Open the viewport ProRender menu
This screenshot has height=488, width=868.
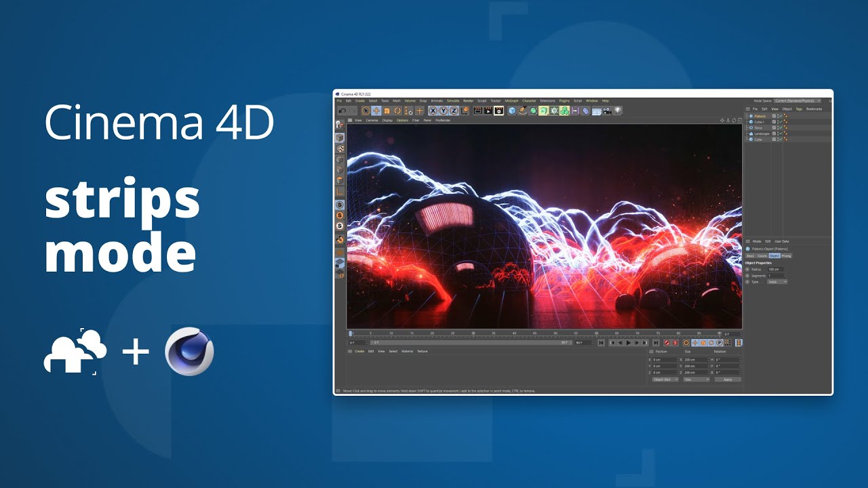443,120
